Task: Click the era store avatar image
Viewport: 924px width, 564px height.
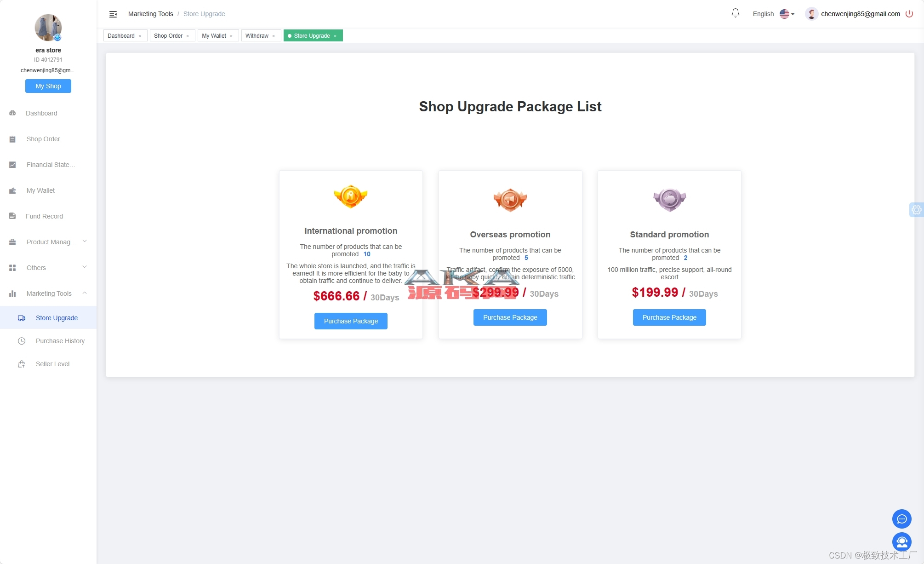Action: pyautogui.click(x=48, y=28)
